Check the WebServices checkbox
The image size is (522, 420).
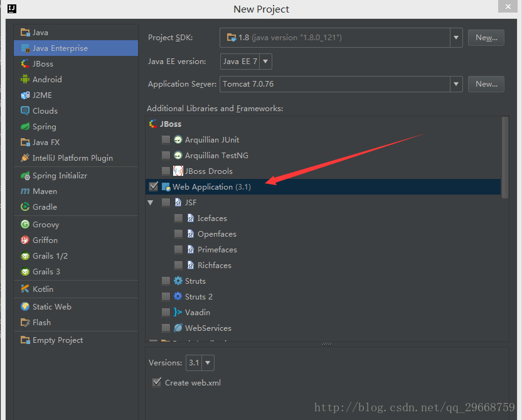[x=166, y=328]
